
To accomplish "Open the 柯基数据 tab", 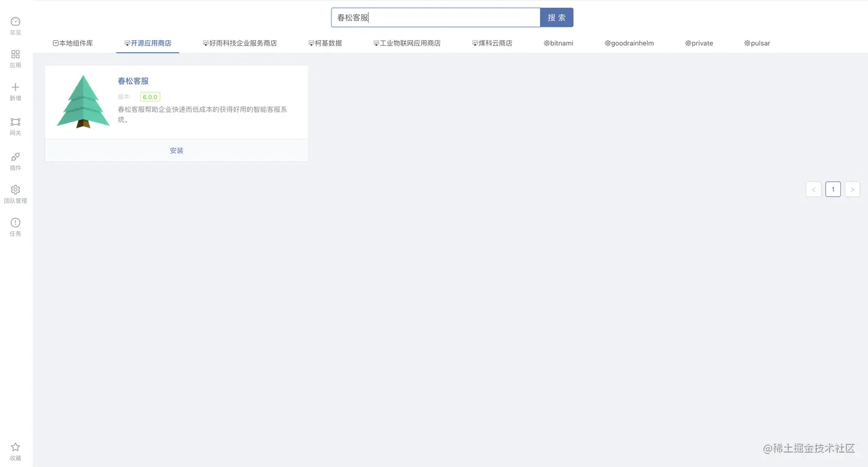I will point(325,43).
